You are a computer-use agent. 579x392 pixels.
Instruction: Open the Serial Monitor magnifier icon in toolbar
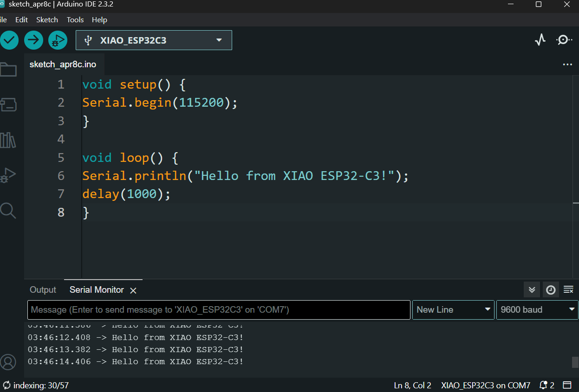564,40
